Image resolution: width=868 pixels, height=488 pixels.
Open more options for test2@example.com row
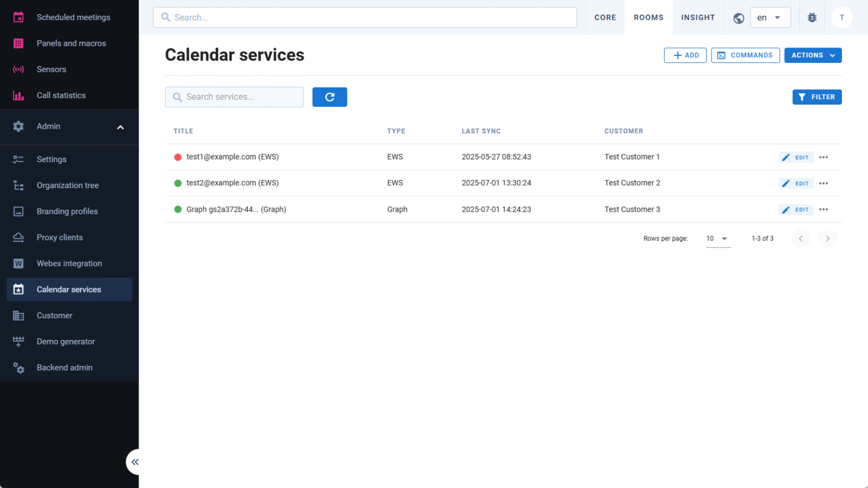click(x=823, y=184)
